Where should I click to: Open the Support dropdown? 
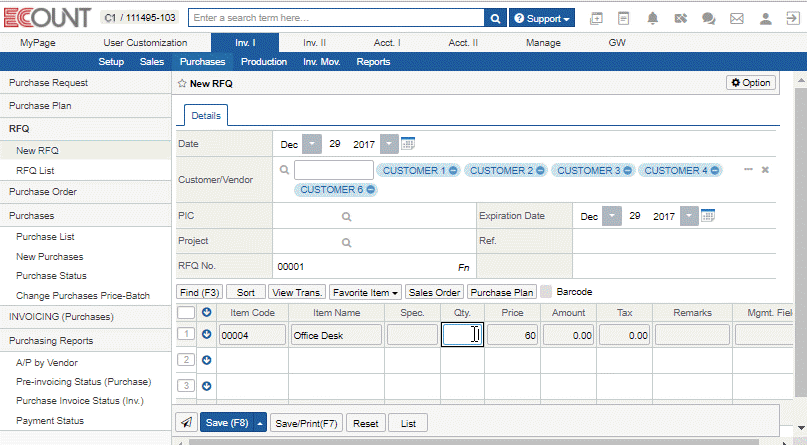click(x=542, y=18)
